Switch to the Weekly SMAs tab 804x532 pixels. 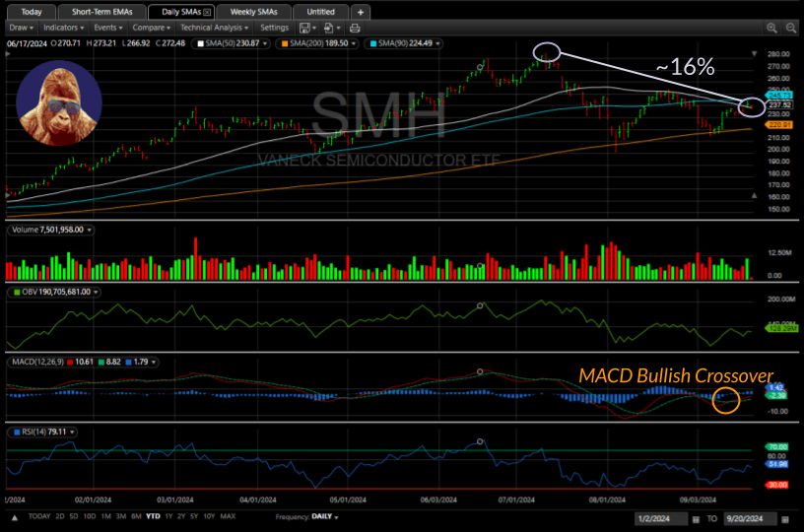(x=252, y=12)
